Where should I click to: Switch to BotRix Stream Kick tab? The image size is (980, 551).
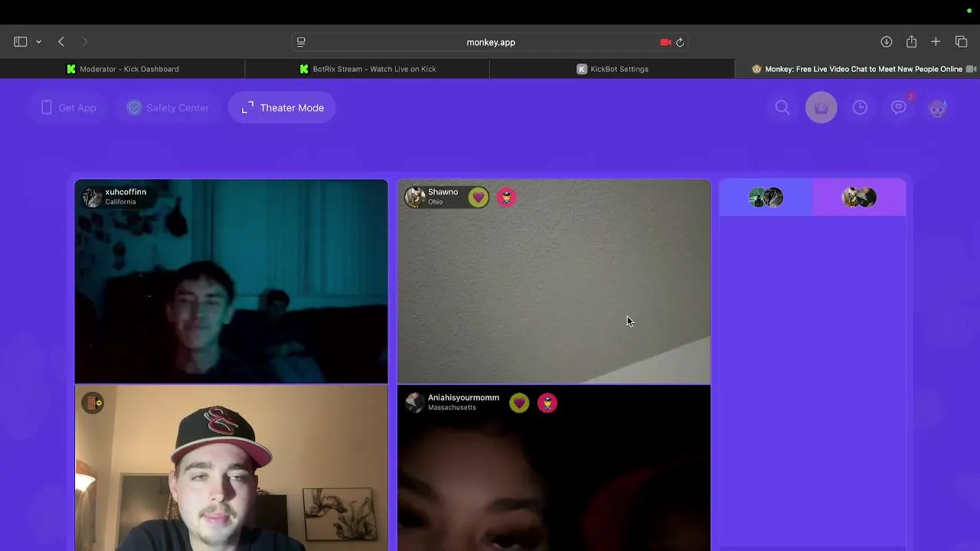point(367,69)
